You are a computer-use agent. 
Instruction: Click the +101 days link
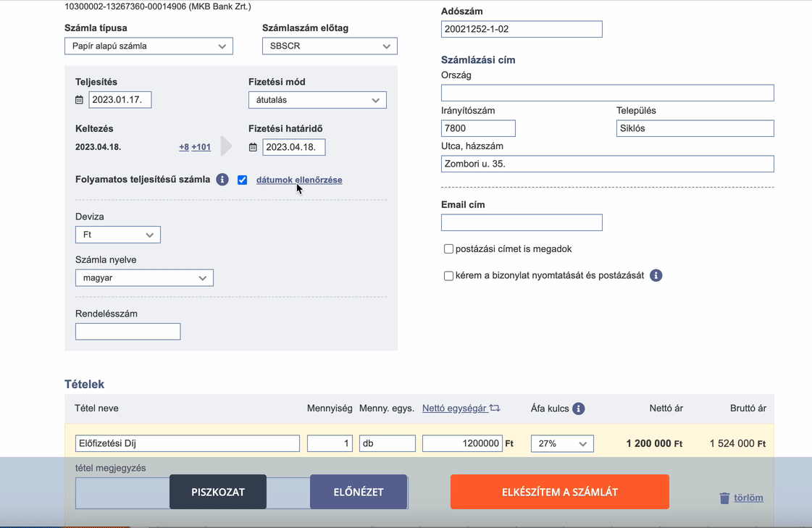[201, 147]
